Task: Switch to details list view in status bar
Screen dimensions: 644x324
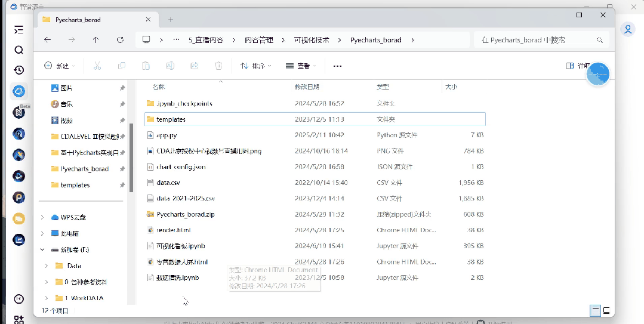Action: pos(595,310)
